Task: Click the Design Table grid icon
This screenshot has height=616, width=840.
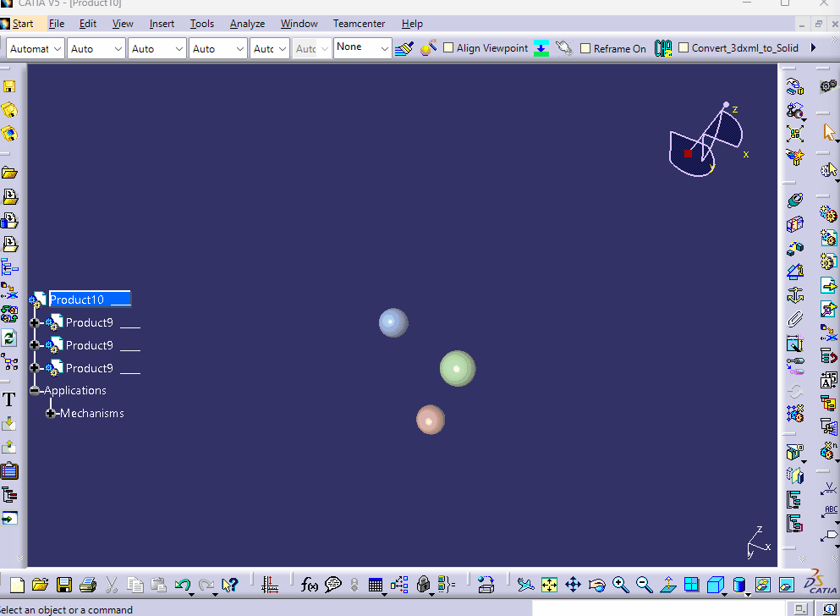Action: click(376, 585)
